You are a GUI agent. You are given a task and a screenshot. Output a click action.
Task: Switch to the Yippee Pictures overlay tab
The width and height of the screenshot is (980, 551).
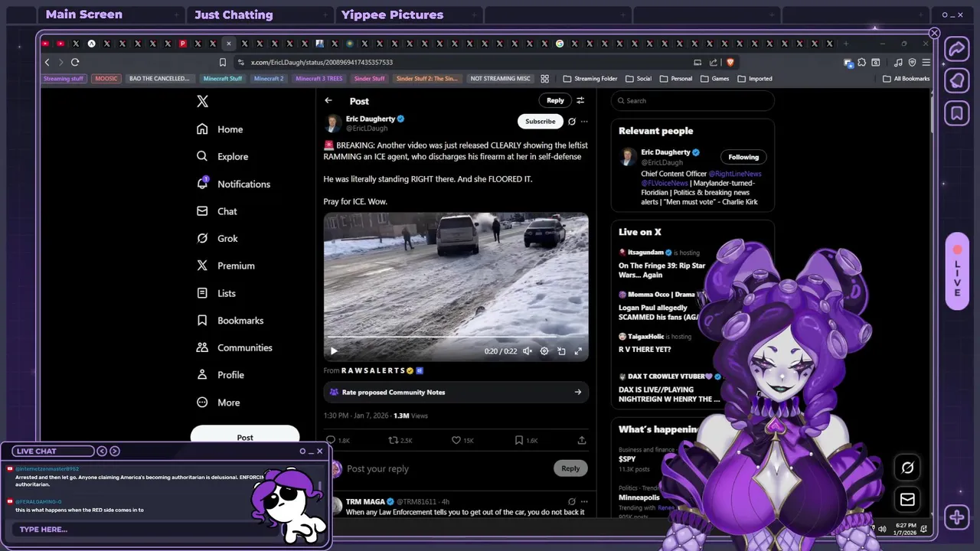point(392,15)
